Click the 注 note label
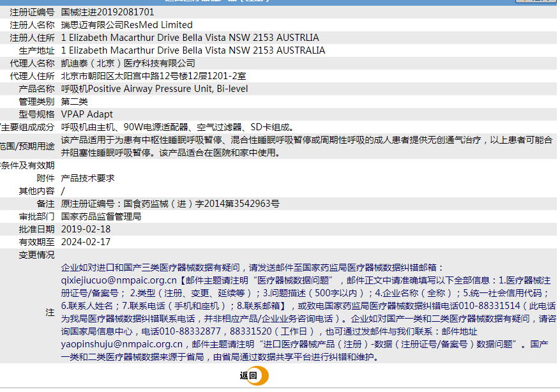Viewport: 560px width, 392px height. tap(50, 312)
